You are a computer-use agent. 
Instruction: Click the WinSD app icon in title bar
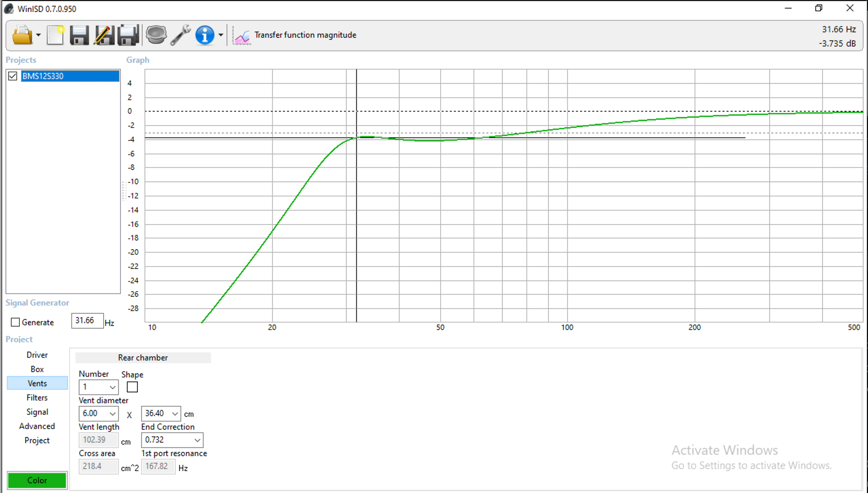point(9,9)
